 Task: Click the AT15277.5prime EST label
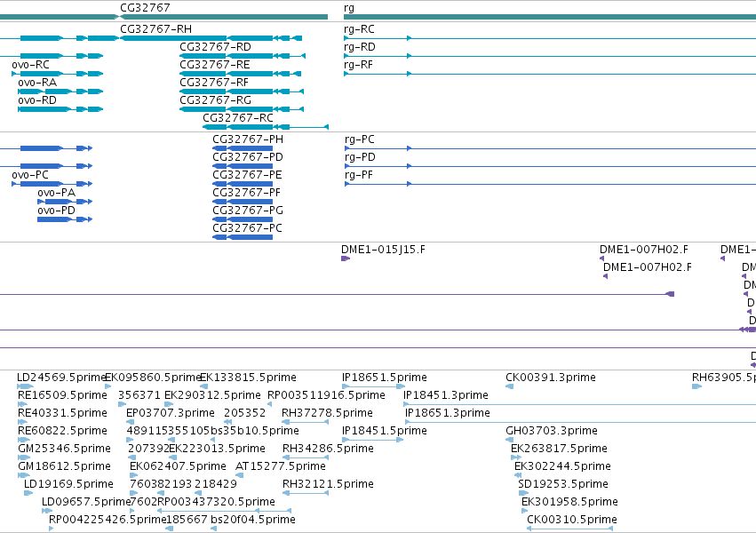[281, 466]
